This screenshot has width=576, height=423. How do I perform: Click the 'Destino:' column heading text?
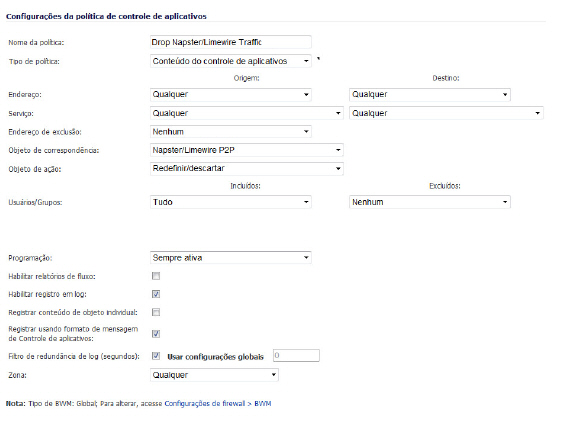point(446,78)
